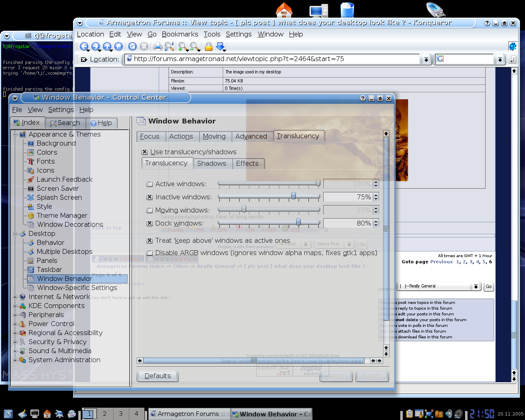Click the Konqueror URL location field

coord(273,59)
